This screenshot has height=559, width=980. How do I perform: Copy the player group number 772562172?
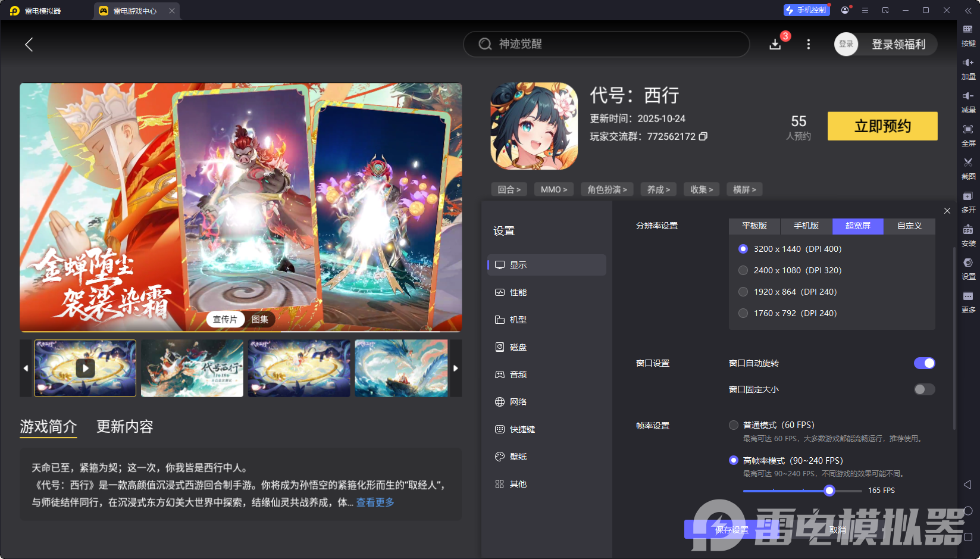point(703,136)
